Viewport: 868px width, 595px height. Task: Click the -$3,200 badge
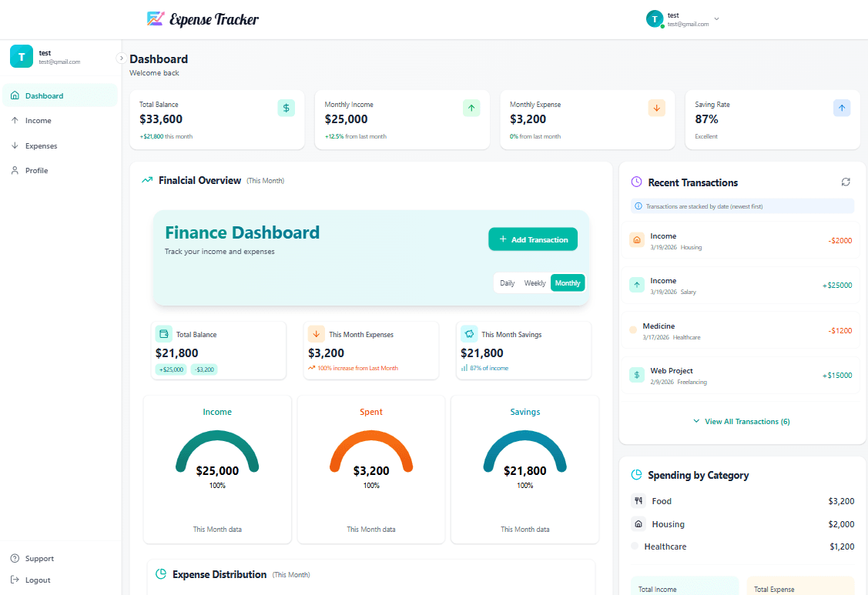204,369
